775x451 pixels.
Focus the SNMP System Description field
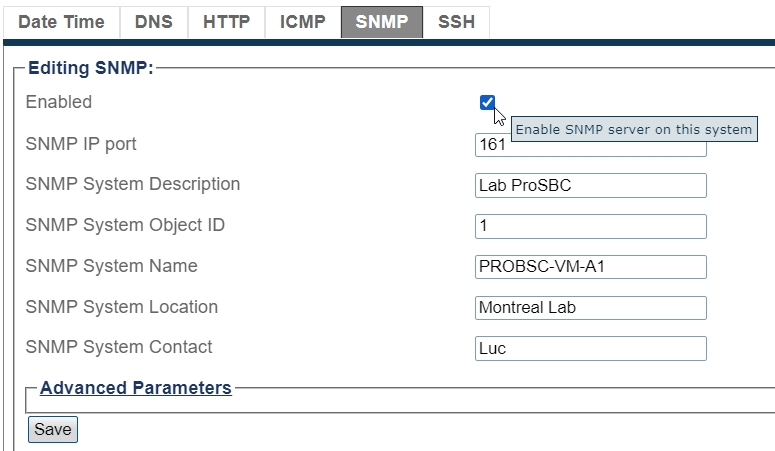point(590,185)
